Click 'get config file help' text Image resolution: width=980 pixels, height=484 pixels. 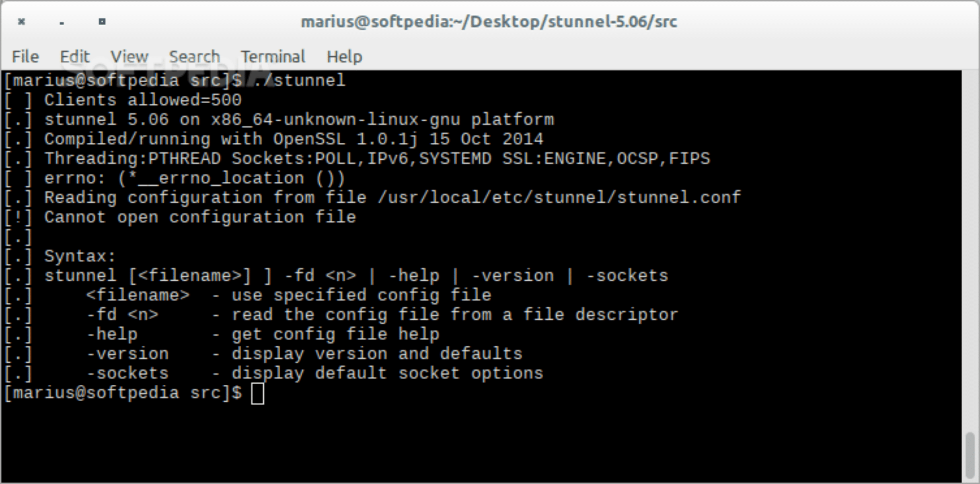[335, 335]
